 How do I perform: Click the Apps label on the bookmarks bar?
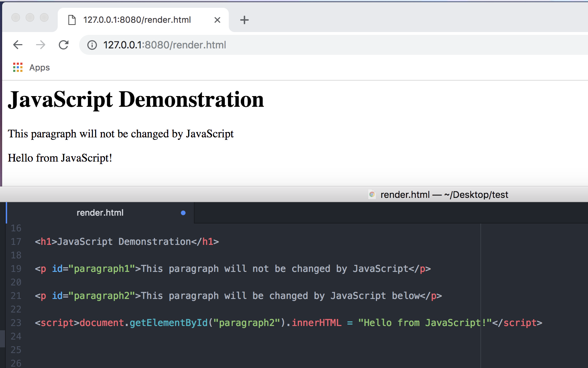pyautogui.click(x=39, y=67)
